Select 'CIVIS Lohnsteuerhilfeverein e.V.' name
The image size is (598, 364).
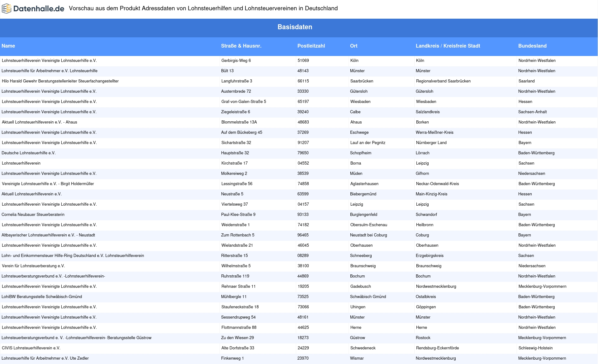[31, 348]
